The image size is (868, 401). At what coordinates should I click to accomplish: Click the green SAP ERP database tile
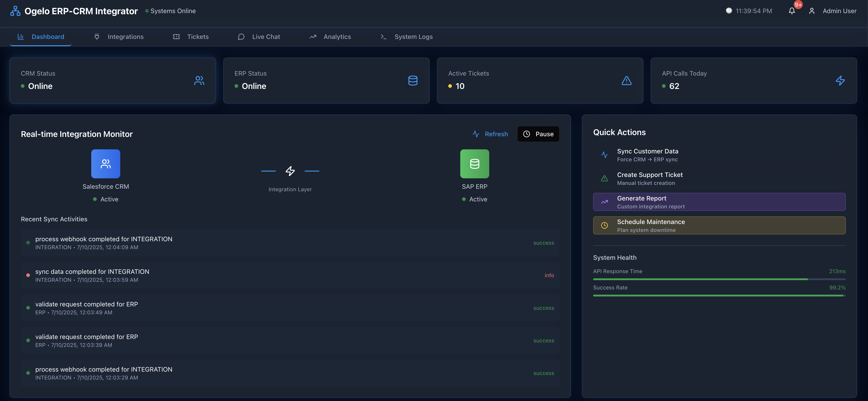(x=475, y=164)
